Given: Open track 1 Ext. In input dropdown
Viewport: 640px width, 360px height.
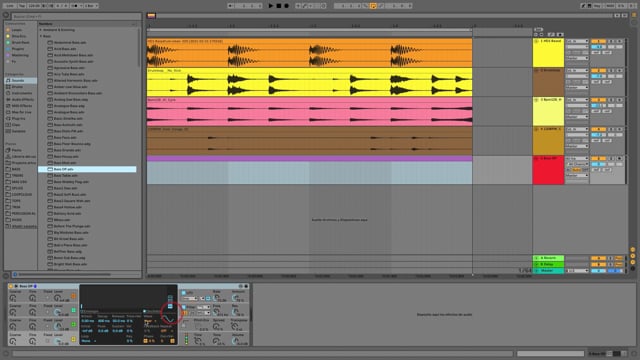Looking at the screenshot, I should tap(577, 41).
